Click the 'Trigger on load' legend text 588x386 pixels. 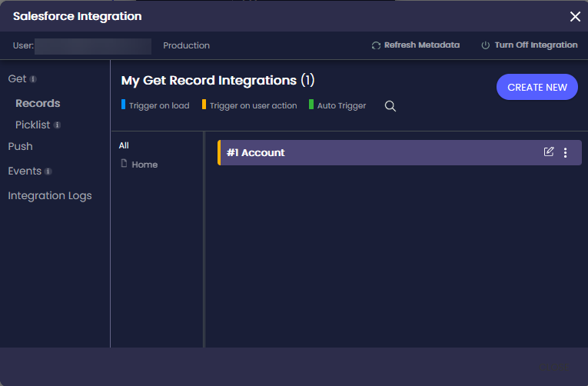[159, 106]
